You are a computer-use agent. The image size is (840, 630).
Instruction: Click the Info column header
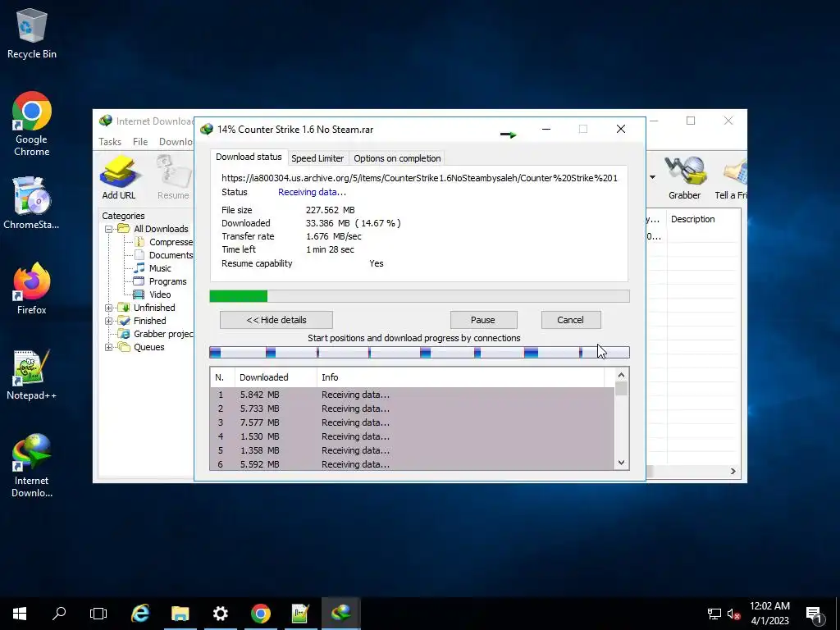tap(461, 377)
